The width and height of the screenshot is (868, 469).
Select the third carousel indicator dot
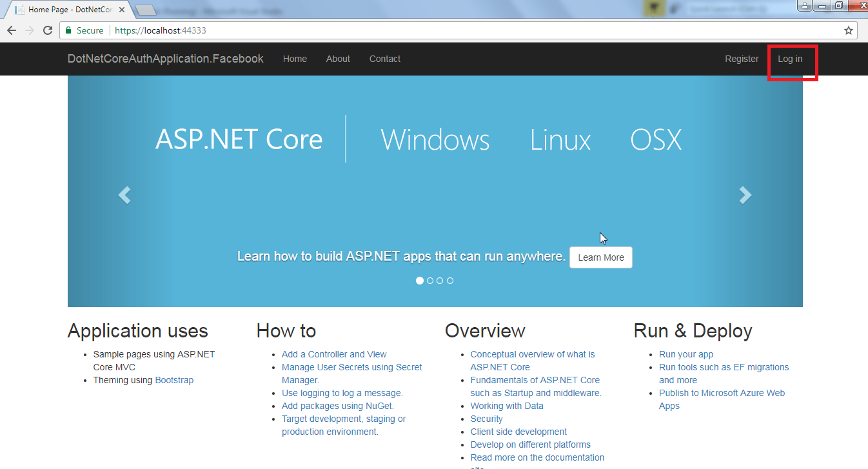tap(440, 281)
